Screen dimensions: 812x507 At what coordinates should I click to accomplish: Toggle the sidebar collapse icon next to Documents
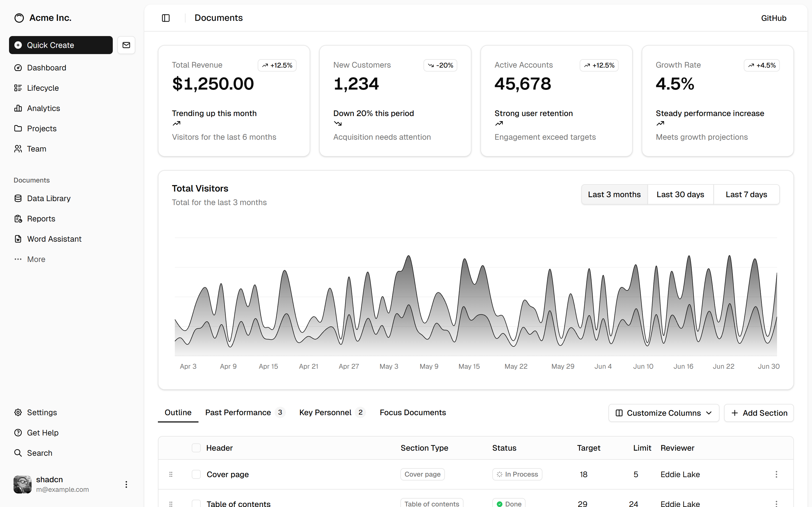(166, 18)
